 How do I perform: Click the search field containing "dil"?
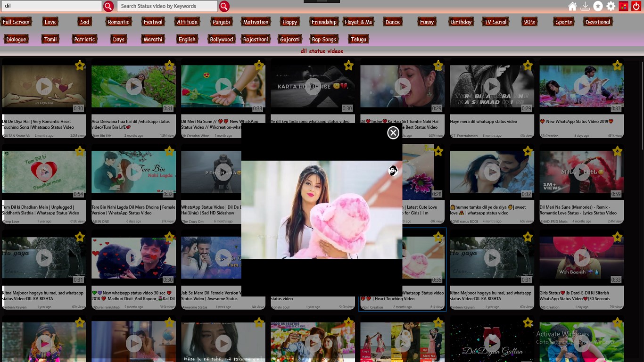coord(51,6)
